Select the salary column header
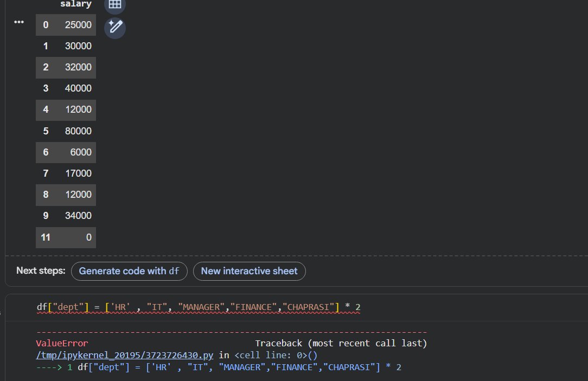The image size is (588, 381). [76, 4]
